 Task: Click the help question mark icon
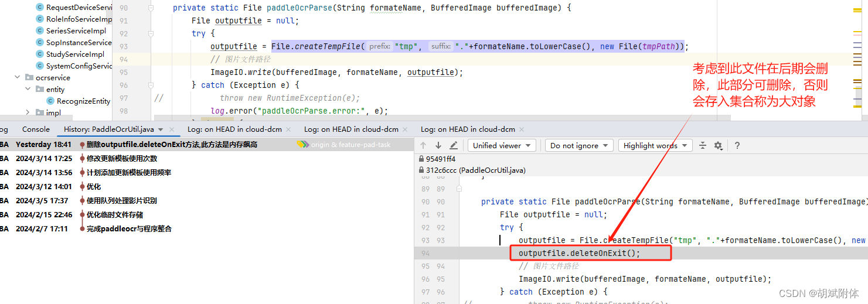(x=737, y=145)
